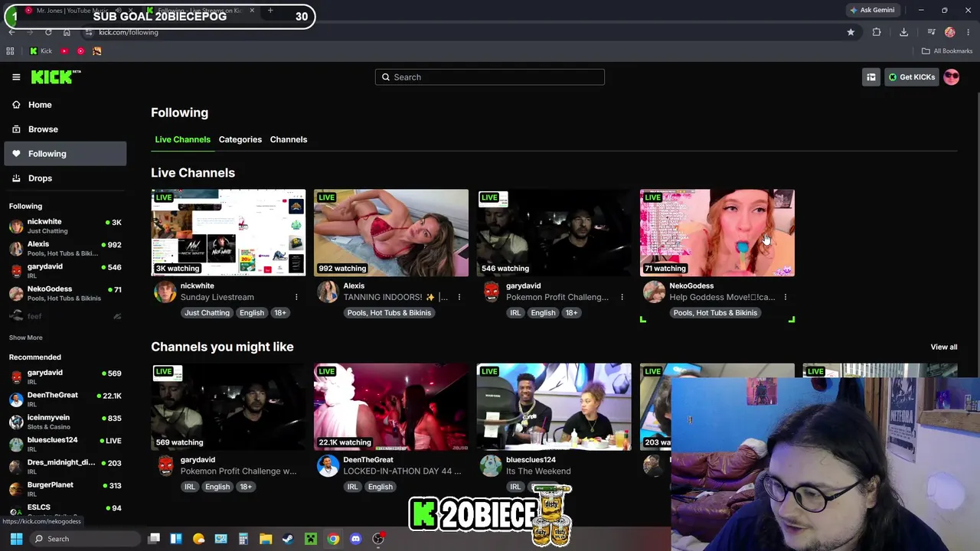Bookmark this page with the star icon
Screen dimensions: 980x551
851,32
